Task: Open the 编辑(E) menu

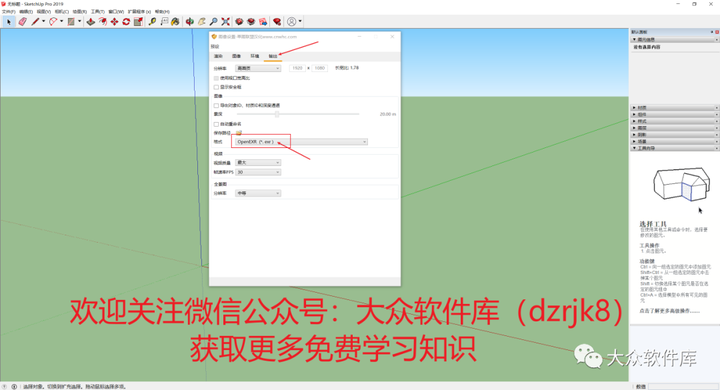Action: pos(26,11)
